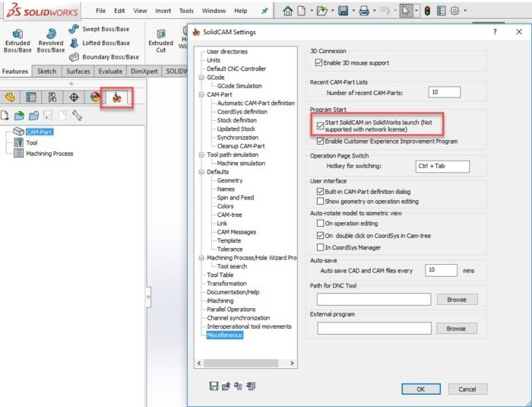Open the Insert menu
This screenshot has width=532, height=407.
(x=163, y=11)
